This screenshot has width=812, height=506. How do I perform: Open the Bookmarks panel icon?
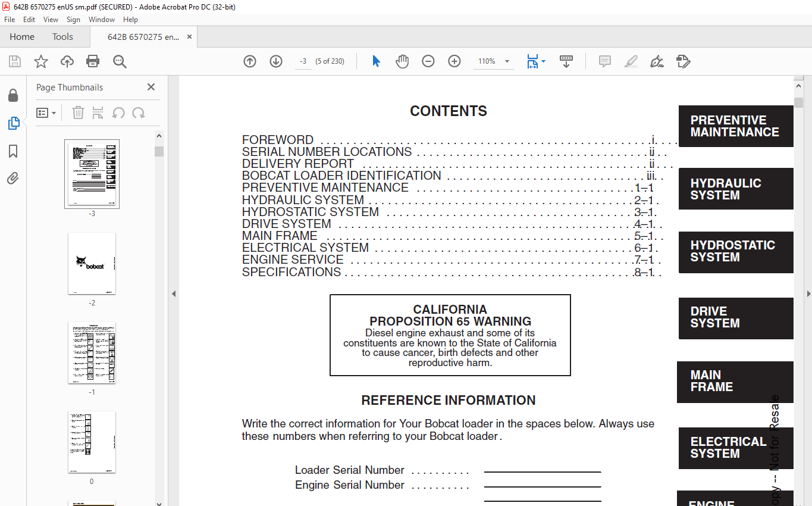(13, 151)
